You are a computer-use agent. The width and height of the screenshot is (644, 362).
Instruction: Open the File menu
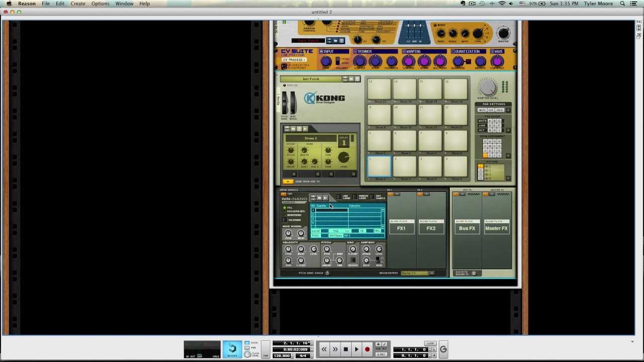pos(45,4)
